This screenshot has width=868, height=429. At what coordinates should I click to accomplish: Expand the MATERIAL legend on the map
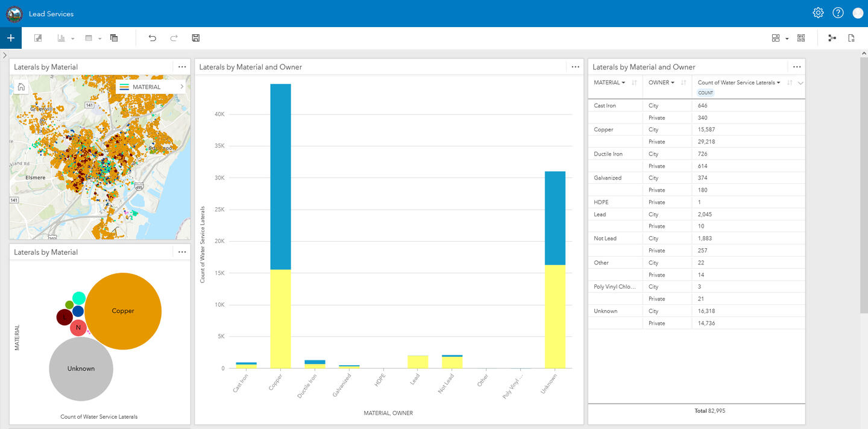pyautogui.click(x=181, y=87)
